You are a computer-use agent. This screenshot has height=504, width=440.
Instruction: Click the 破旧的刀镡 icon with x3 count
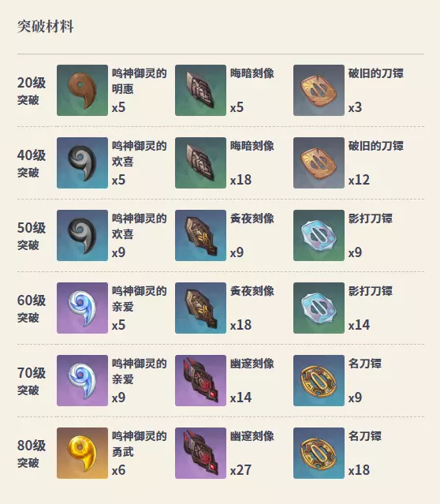(319, 91)
